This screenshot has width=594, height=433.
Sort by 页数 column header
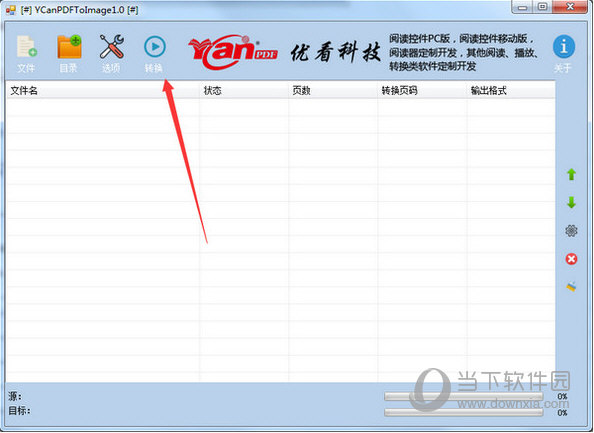click(x=333, y=91)
